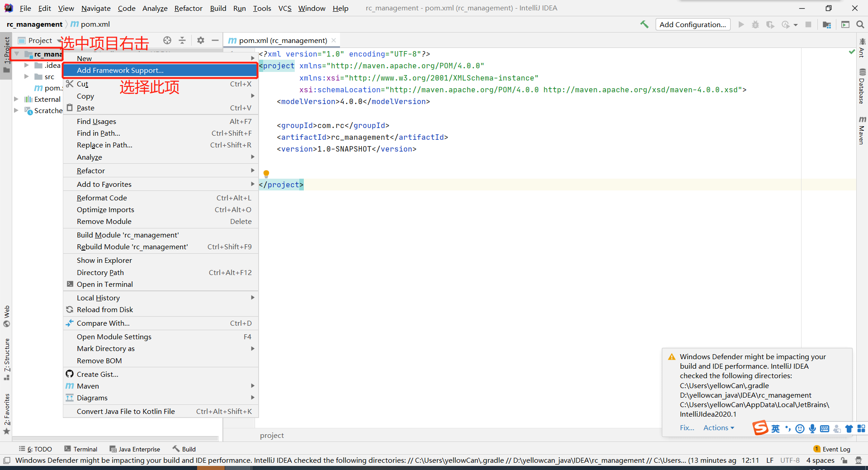The image size is (868, 470).
Task: Click the Build project hammer icon
Action: click(x=644, y=24)
